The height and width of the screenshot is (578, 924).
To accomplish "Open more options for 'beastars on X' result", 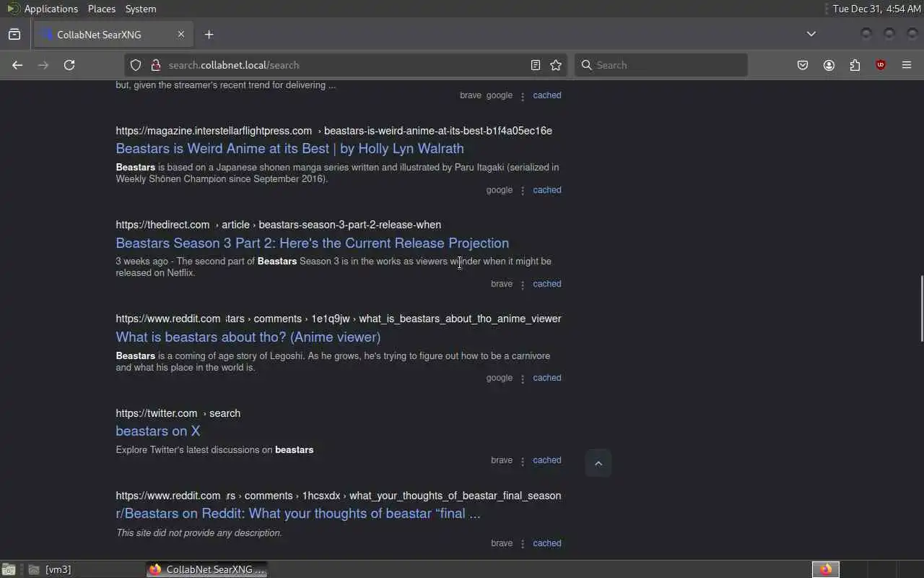I will (x=523, y=461).
